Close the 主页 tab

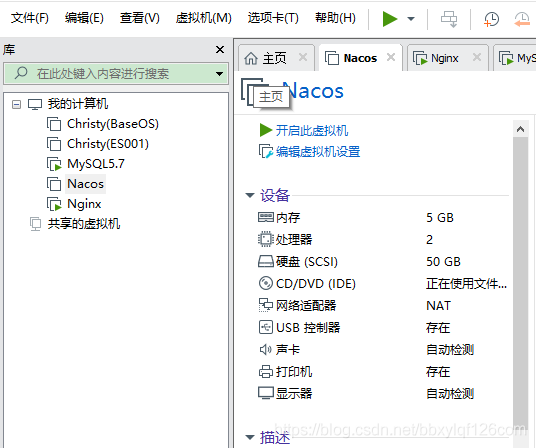(x=303, y=57)
